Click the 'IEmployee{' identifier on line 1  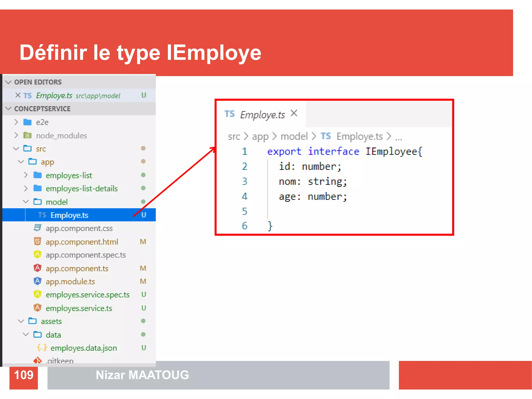(x=394, y=151)
